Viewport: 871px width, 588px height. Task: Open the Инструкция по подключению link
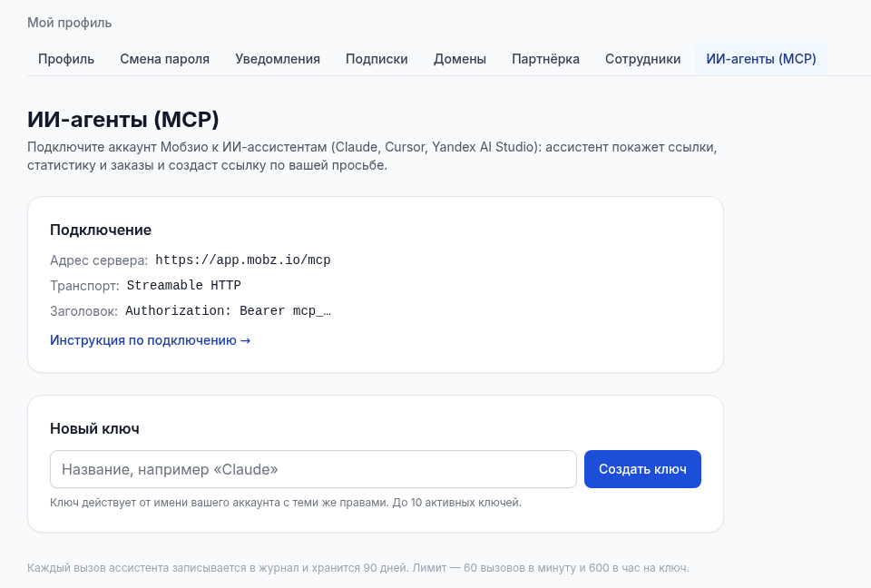[x=150, y=340]
